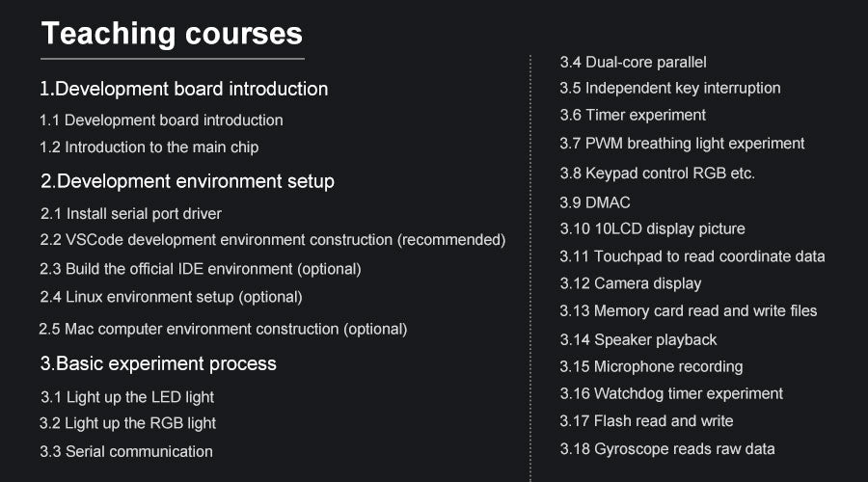This screenshot has width=868, height=482.
Task: Select 3.5 Independent key interruption
Action: point(669,88)
